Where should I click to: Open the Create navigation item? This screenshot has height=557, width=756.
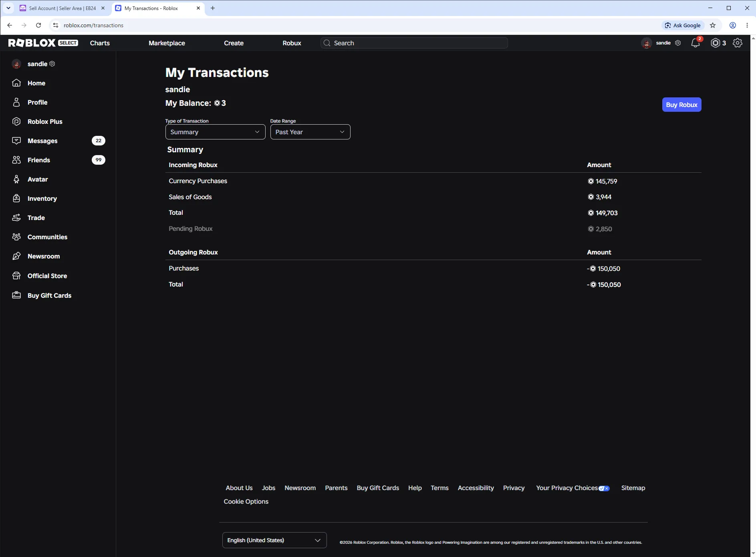(234, 43)
